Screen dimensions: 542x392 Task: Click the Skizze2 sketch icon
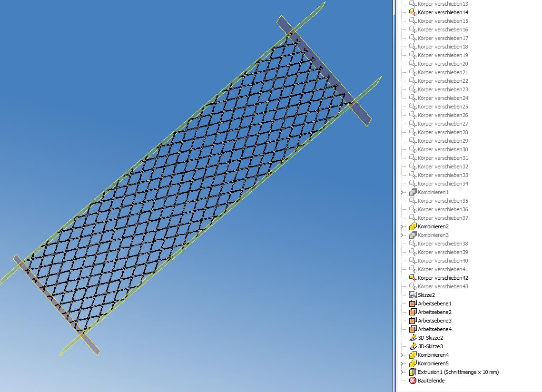412,294
